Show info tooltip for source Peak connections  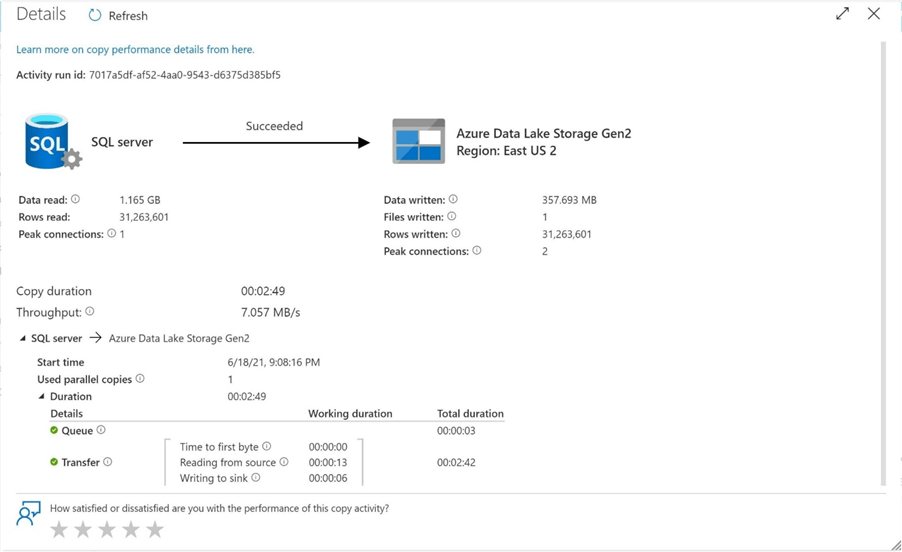click(x=112, y=233)
